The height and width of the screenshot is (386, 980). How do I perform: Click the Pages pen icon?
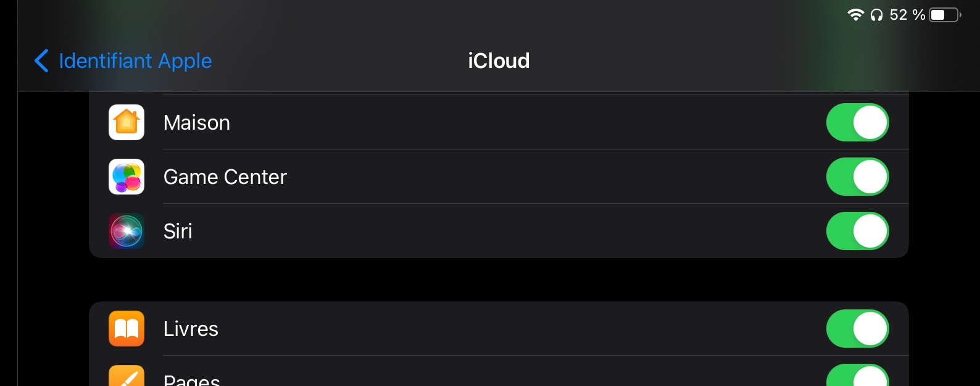click(x=127, y=377)
